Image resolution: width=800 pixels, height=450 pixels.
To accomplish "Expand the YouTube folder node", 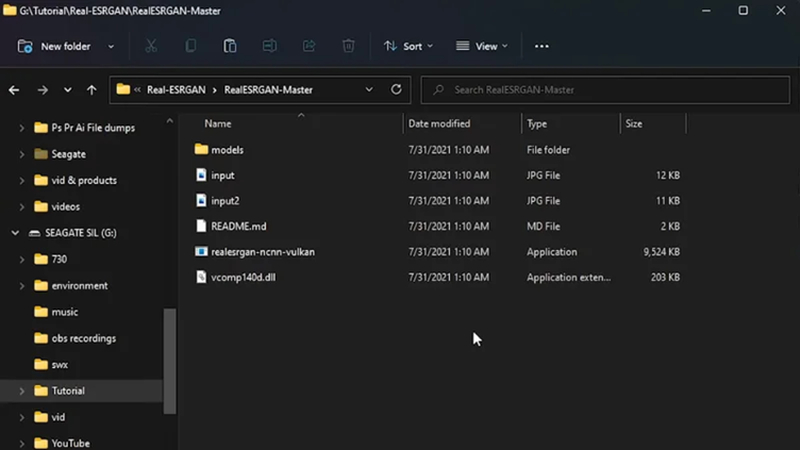I will click(x=21, y=443).
